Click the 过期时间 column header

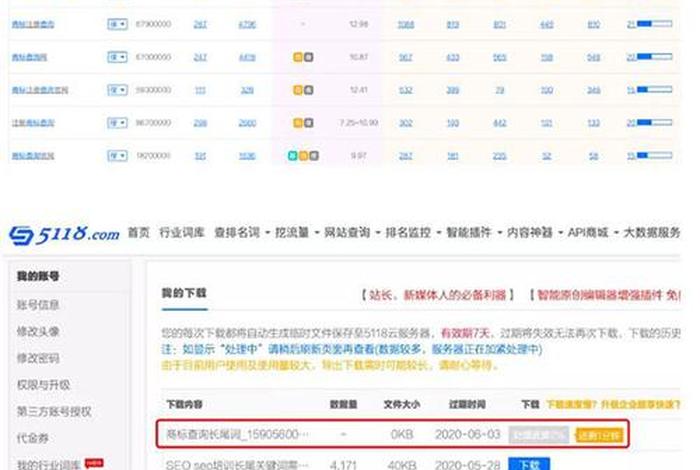click(467, 404)
